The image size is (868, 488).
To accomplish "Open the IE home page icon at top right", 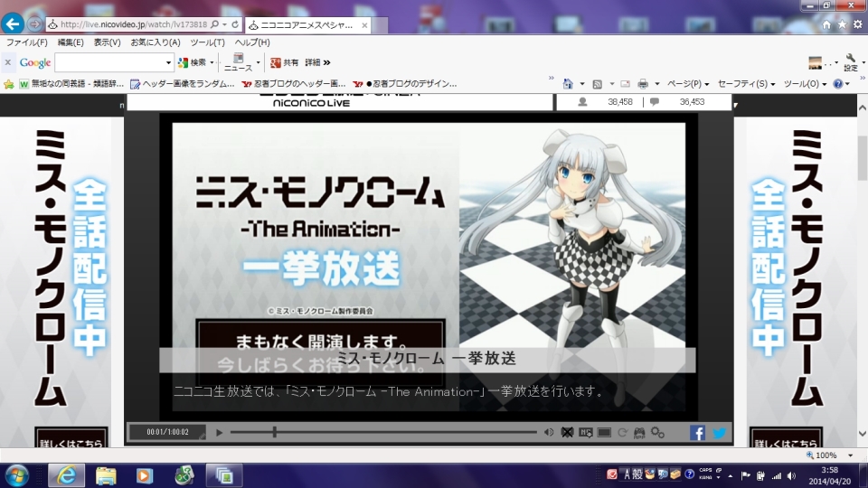I will [x=826, y=24].
